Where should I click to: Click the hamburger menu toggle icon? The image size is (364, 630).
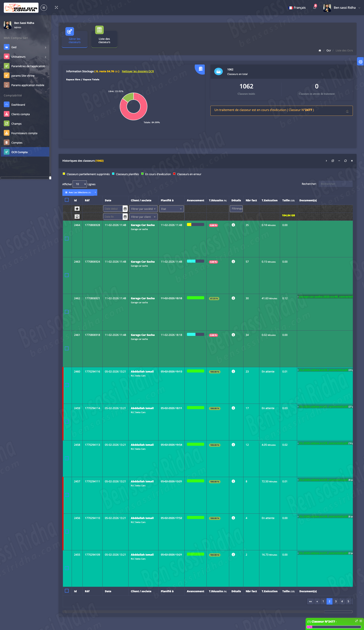pos(44,8)
